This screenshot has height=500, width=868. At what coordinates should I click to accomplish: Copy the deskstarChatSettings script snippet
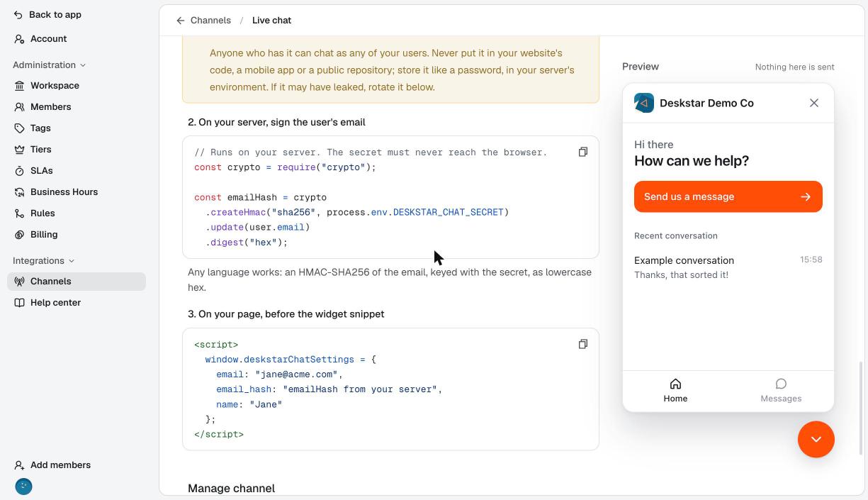coord(583,344)
